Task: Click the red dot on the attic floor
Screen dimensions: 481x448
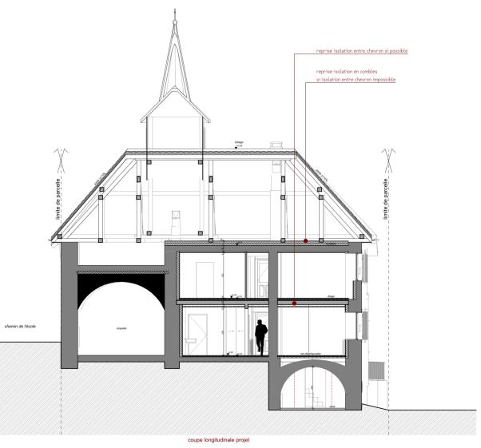Action: tap(305, 241)
